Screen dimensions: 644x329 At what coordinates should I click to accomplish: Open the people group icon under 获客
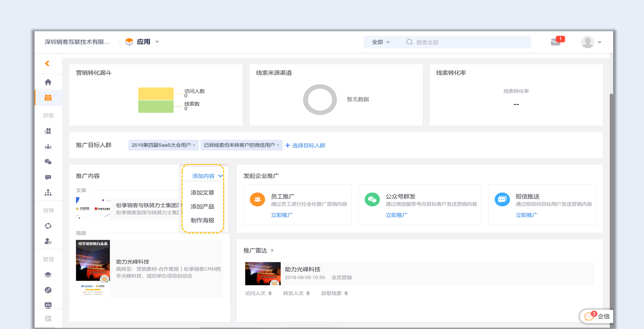48,146
